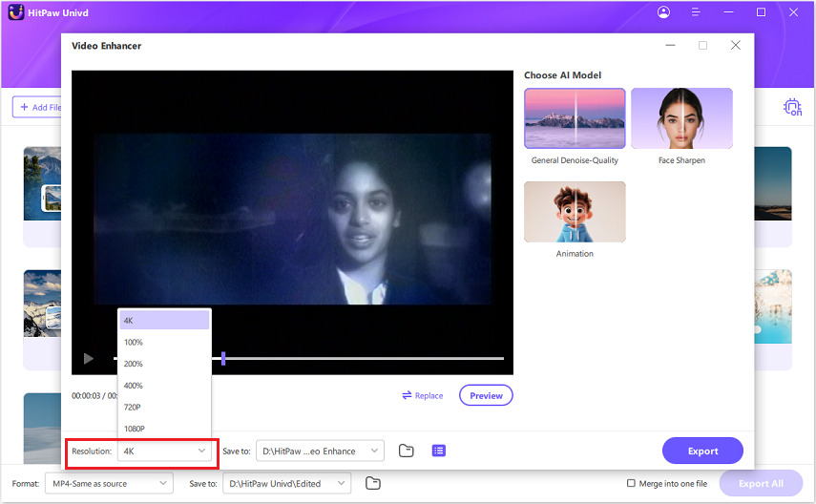
Task: Open the output folder icon beside Save to
Action: (406, 451)
